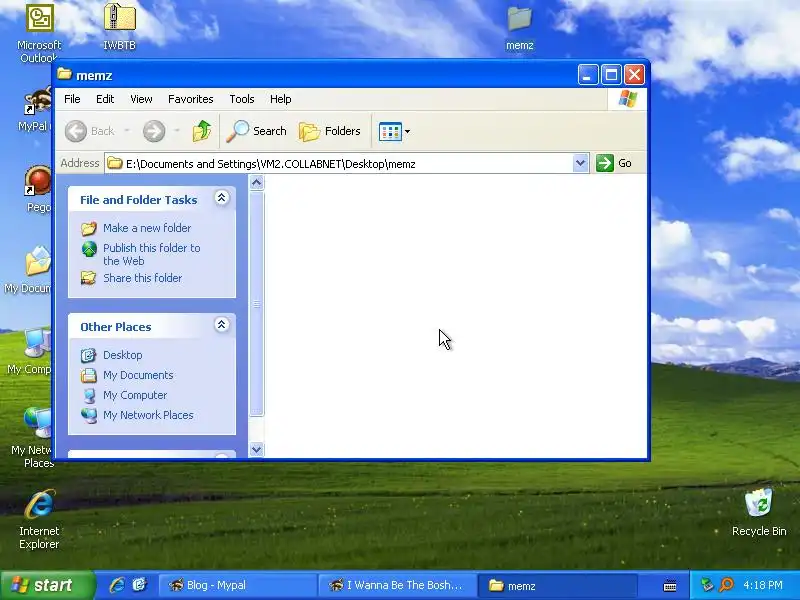This screenshot has width=800, height=600.
Task: Open the Start menu
Action: 47,585
